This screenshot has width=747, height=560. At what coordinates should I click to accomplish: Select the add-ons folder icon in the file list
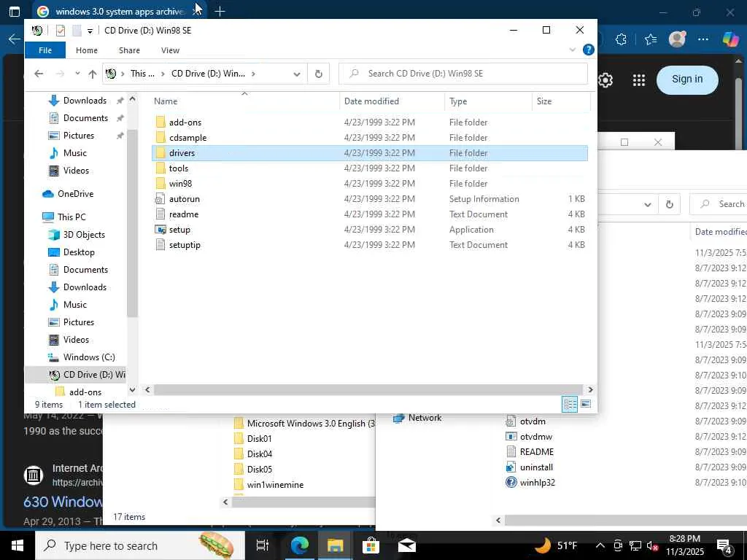click(160, 122)
